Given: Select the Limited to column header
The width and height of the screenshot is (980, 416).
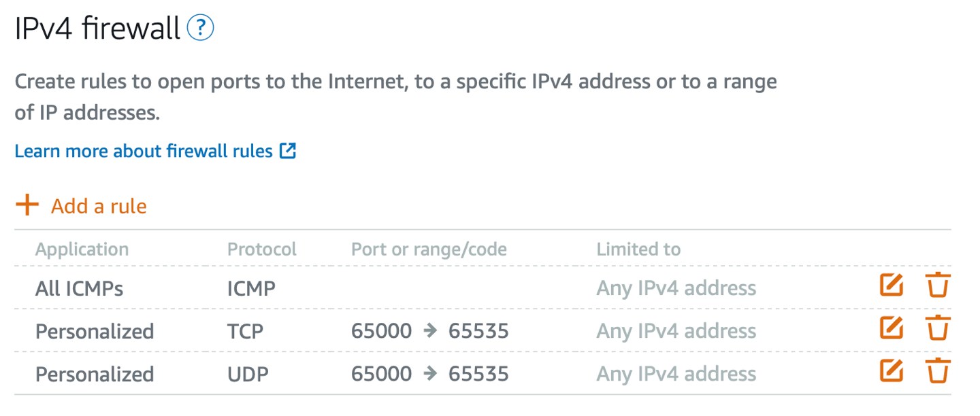Looking at the screenshot, I should point(638,249).
